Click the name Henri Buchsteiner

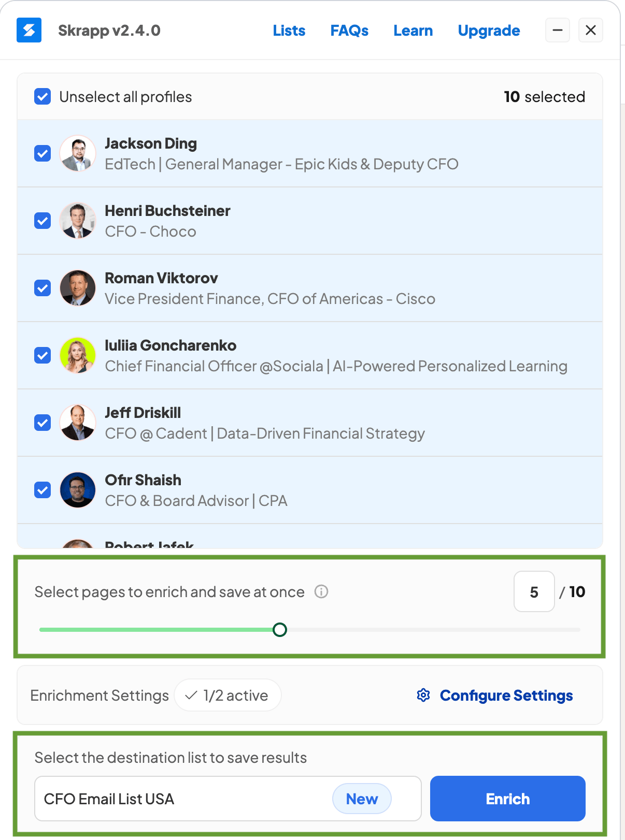167,211
